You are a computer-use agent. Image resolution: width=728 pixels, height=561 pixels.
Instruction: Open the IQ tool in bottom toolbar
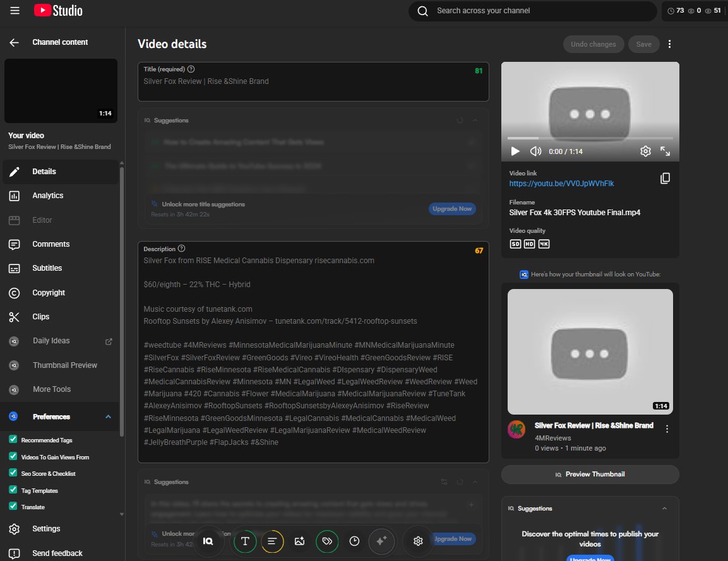208,541
